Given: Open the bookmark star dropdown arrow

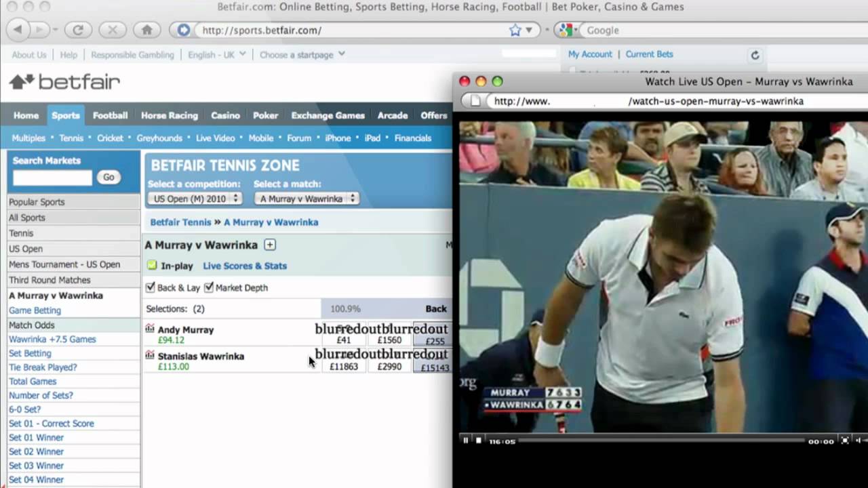Looking at the screenshot, I should (529, 30).
